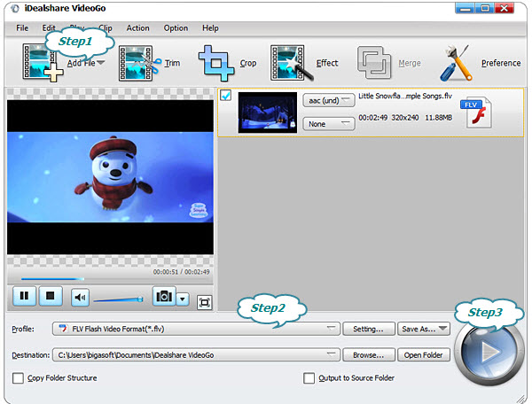532x404 pixels.
Task: Click the Little Snowfla...mple Songs.flv filename
Action: click(405, 96)
